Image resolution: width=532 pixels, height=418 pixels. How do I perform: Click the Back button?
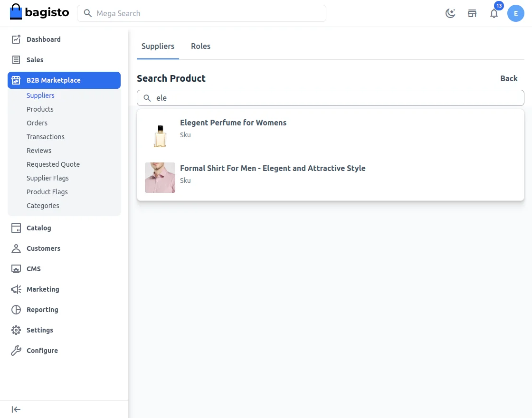509,78
